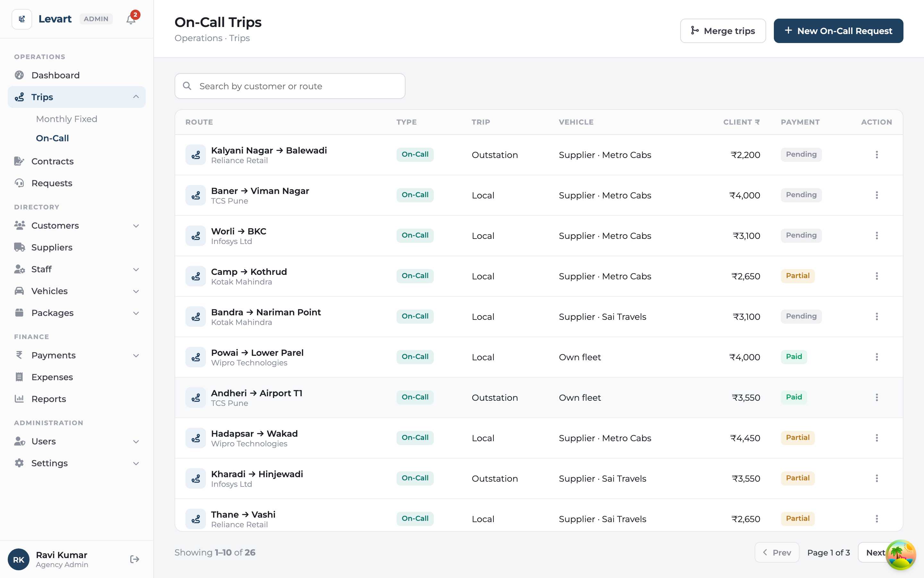Click the route icon of Kalyani Nagar row
This screenshot has width=924, height=578.
(x=195, y=155)
